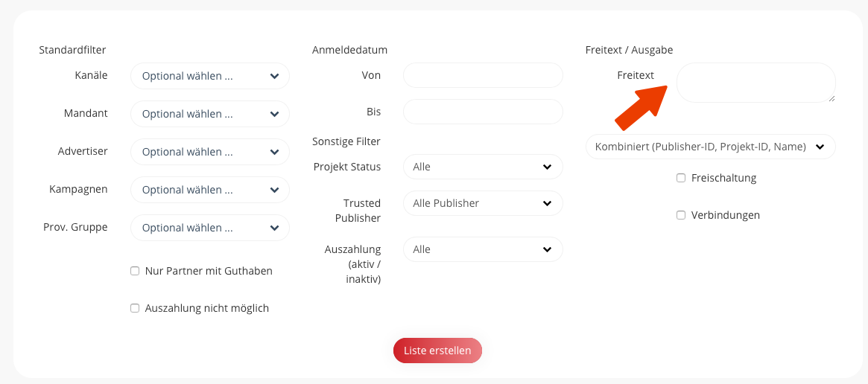
Task: Select a campaign in Kampagnen dropdown
Action: 209,190
